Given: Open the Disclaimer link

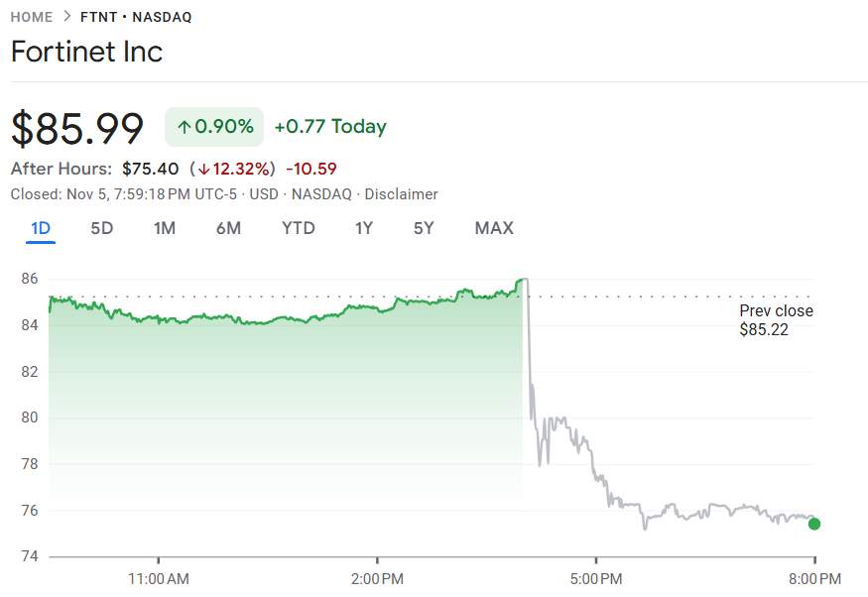Looking at the screenshot, I should coord(401,194).
